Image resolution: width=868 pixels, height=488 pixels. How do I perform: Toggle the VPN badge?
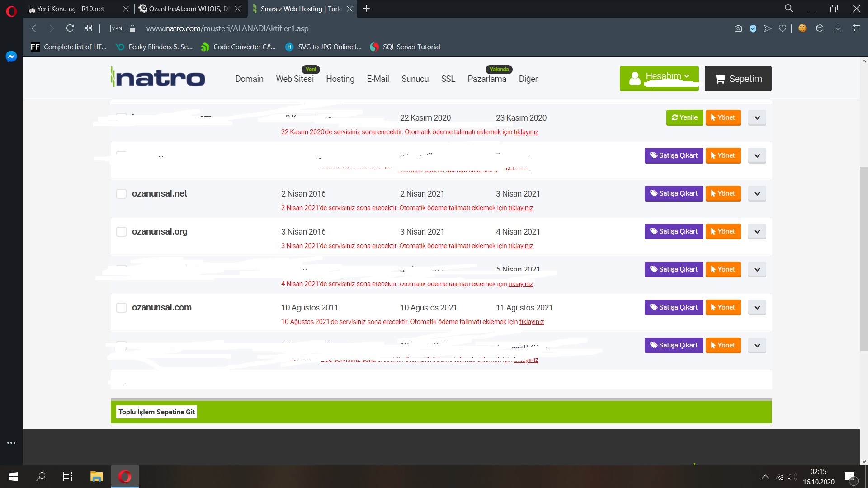[117, 28]
